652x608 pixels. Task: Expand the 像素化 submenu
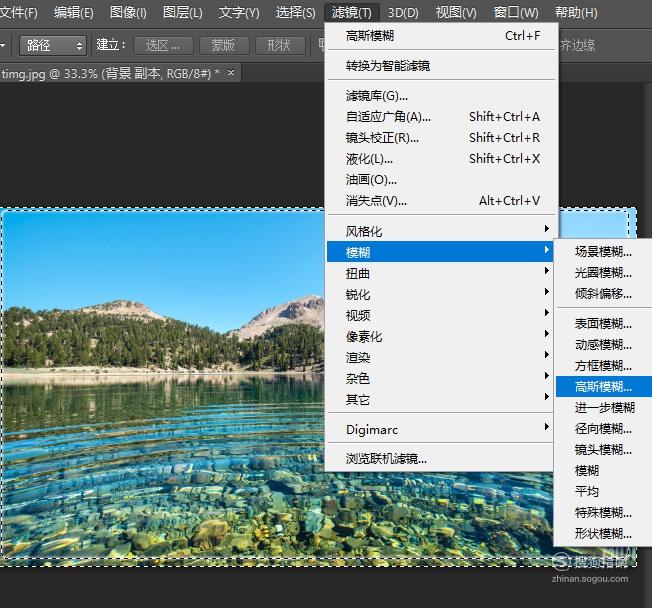[x=440, y=336]
